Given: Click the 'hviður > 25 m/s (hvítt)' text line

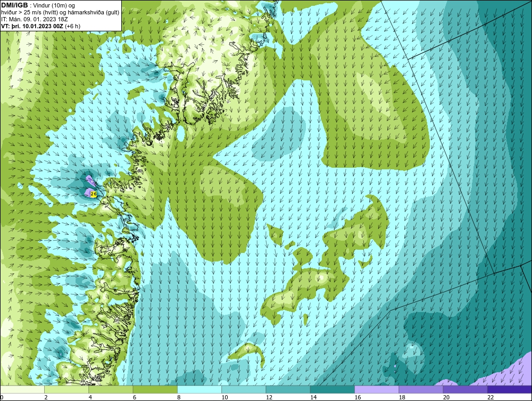Looking at the screenshot, I should pos(60,12).
